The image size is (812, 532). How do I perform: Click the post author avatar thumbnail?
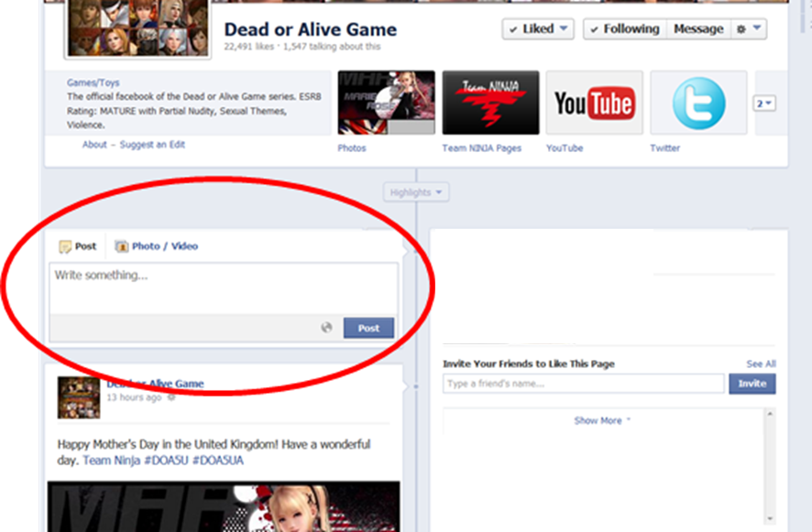pyautogui.click(x=79, y=397)
